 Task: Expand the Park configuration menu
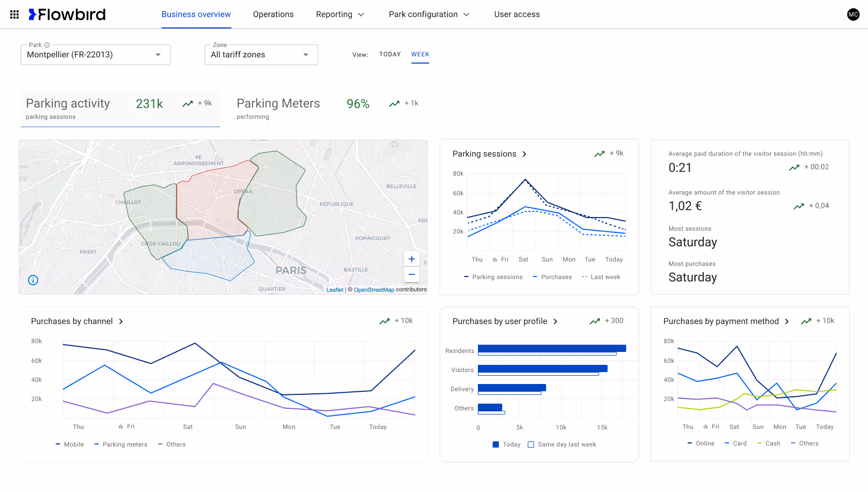pyautogui.click(x=429, y=14)
